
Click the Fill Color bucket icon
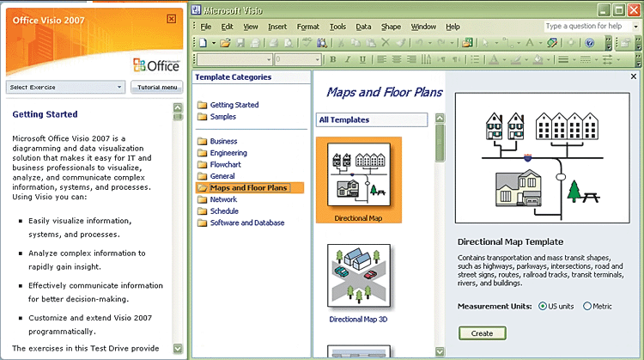pos(538,59)
